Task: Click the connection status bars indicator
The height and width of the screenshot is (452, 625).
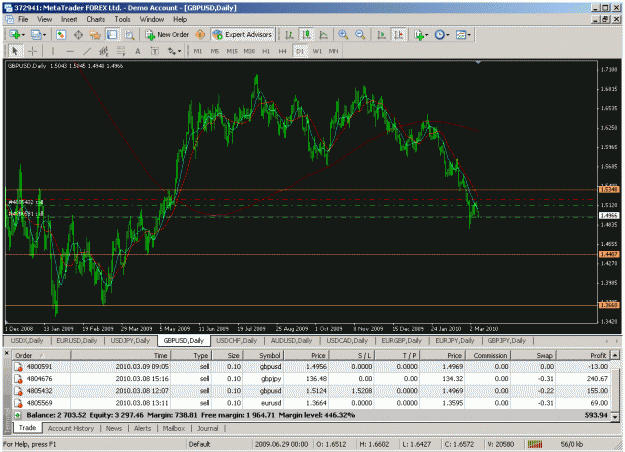Action: (535, 444)
